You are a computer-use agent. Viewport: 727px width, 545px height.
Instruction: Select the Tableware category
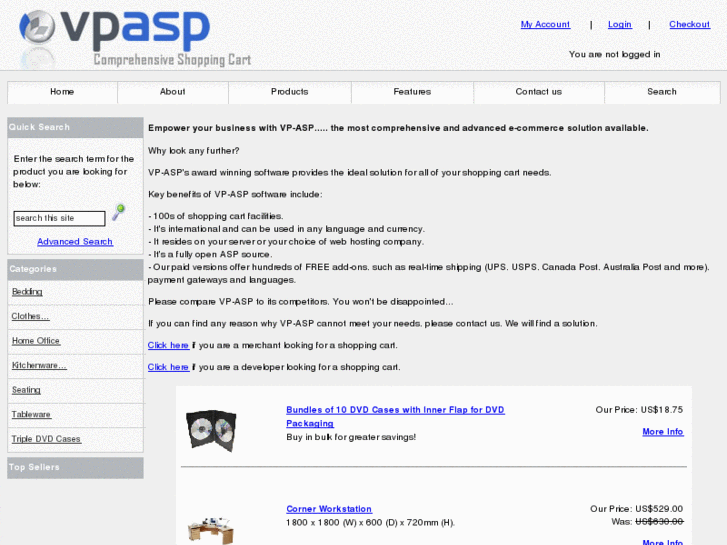(x=32, y=415)
